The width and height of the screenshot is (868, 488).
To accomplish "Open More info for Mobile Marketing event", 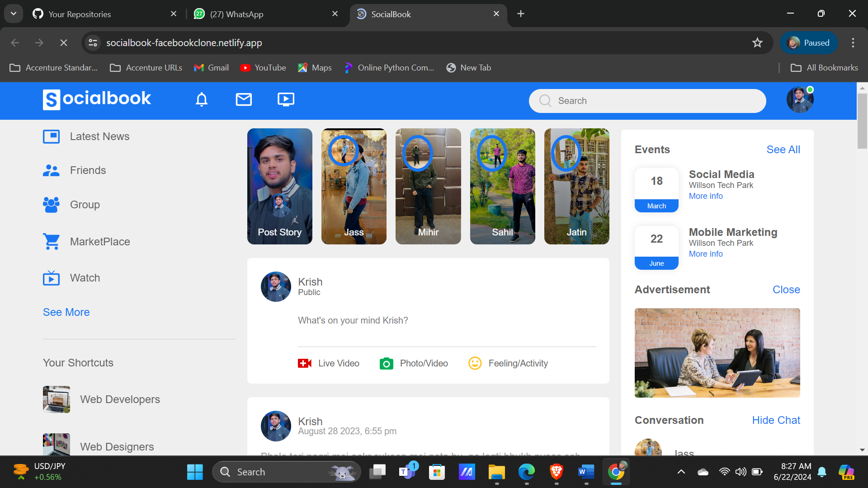I will 706,254.
